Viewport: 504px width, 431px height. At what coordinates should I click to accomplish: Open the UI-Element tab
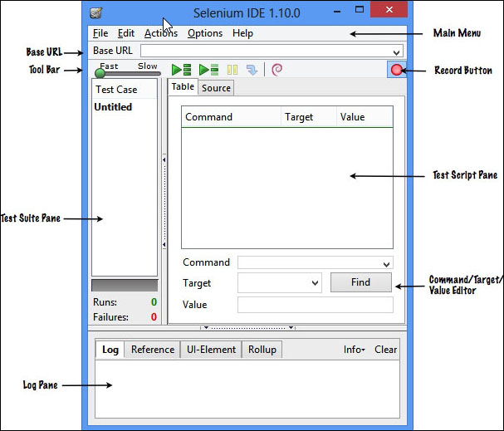(210, 350)
